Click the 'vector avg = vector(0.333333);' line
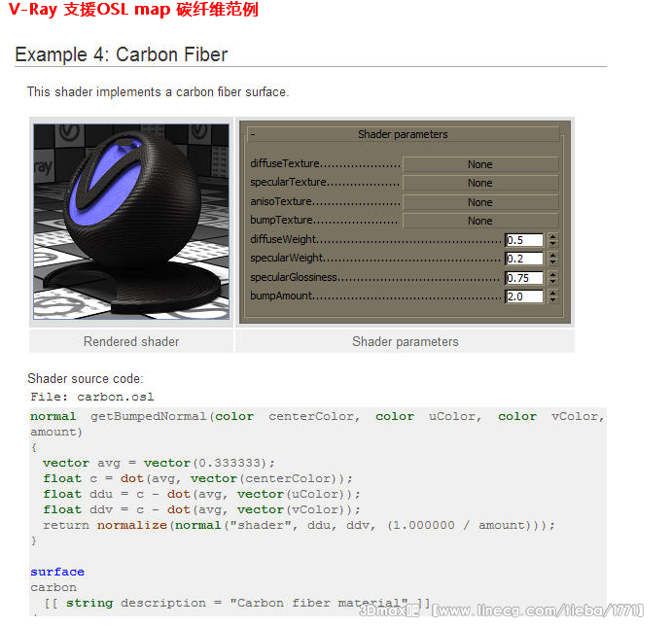 (159, 464)
